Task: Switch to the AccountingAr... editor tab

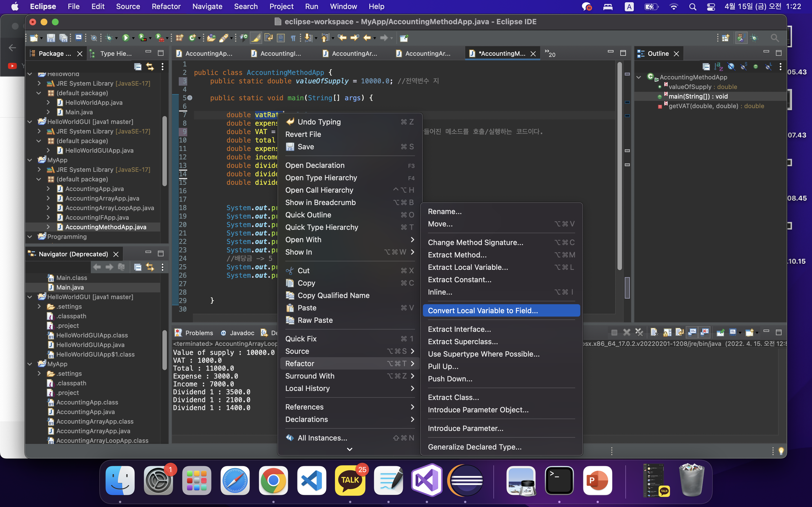Action: pyautogui.click(x=354, y=54)
